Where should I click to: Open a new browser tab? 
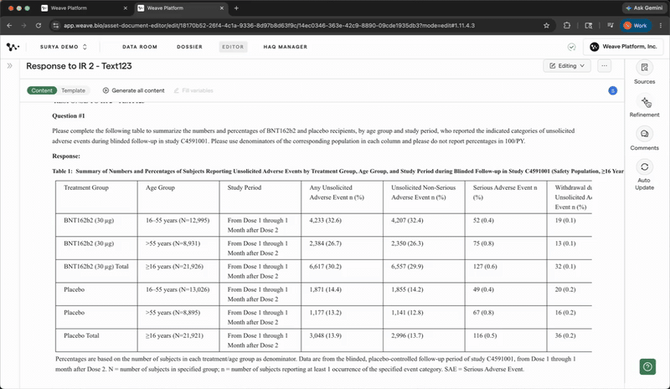pos(236,8)
